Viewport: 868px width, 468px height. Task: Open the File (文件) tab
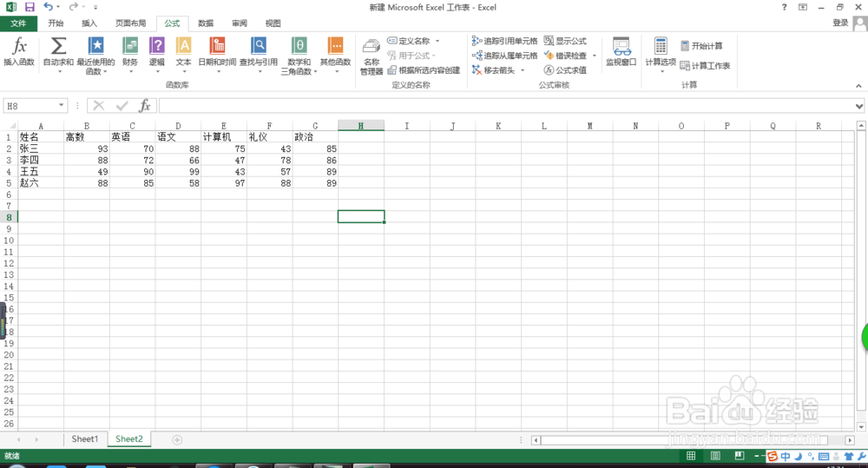tap(18, 23)
